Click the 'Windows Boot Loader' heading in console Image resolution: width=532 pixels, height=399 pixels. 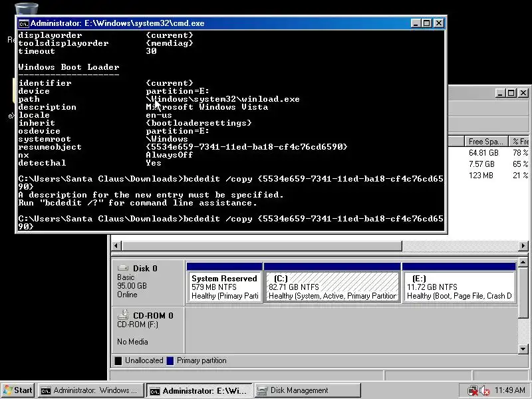pyautogui.click(x=69, y=67)
